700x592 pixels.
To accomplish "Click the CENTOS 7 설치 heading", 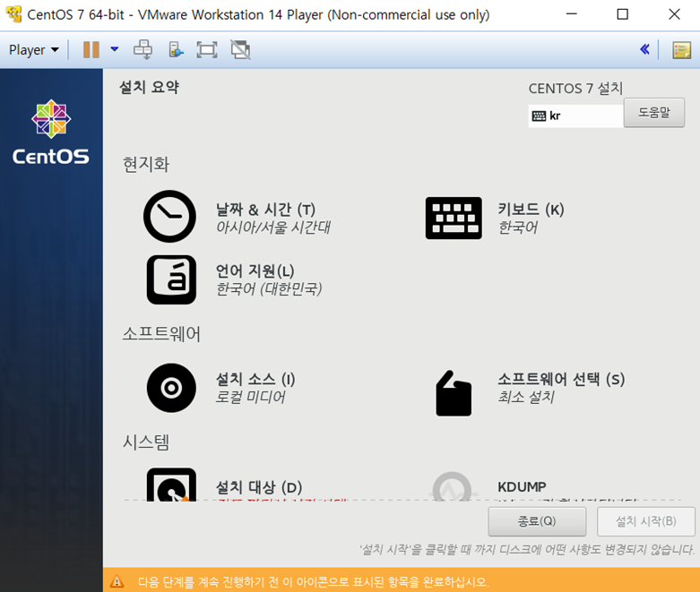I will point(575,89).
